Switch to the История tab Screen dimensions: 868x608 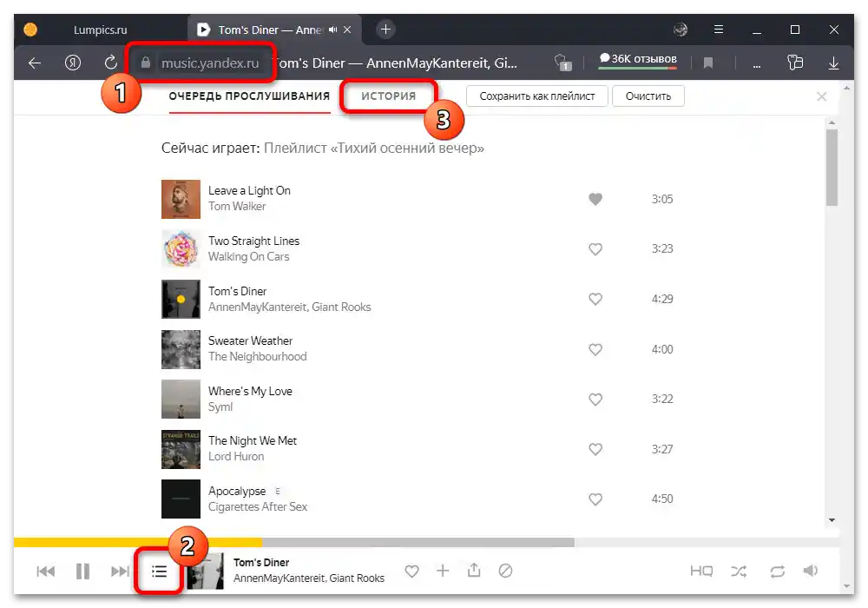point(389,96)
